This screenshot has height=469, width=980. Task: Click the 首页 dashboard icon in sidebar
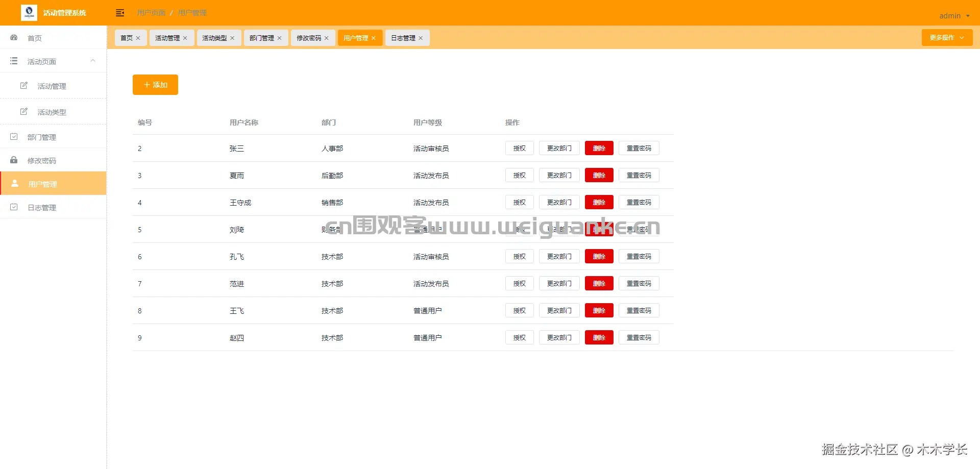[x=14, y=38]
